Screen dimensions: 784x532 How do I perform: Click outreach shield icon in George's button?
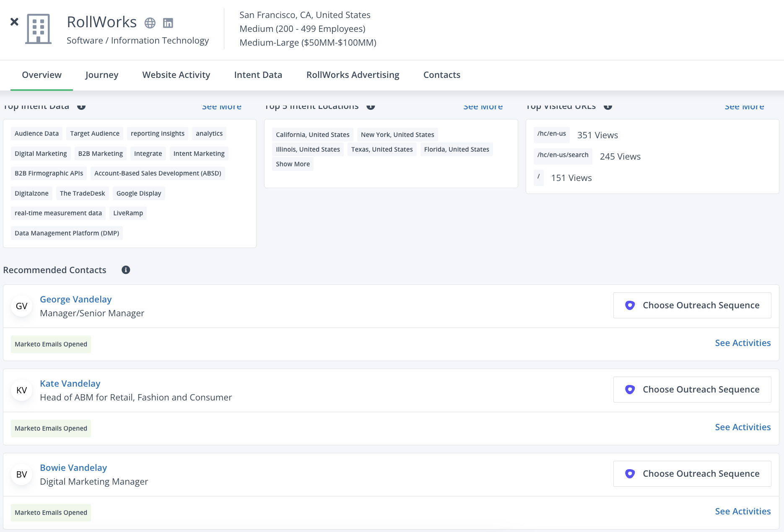pyautogui.click(x=630, y=305)
